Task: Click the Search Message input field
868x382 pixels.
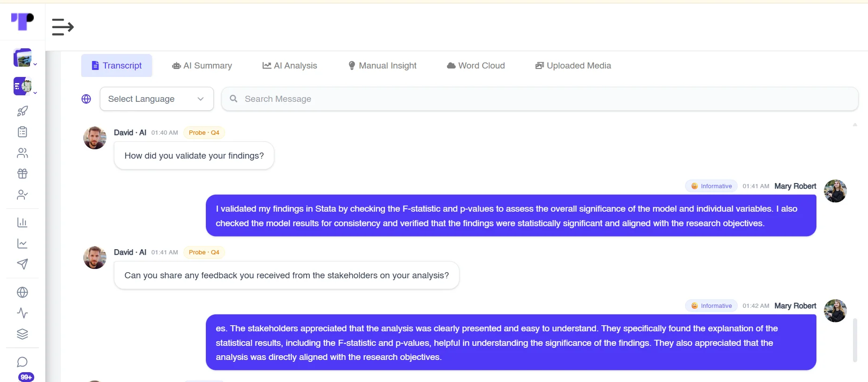Action: coord(540,99)
